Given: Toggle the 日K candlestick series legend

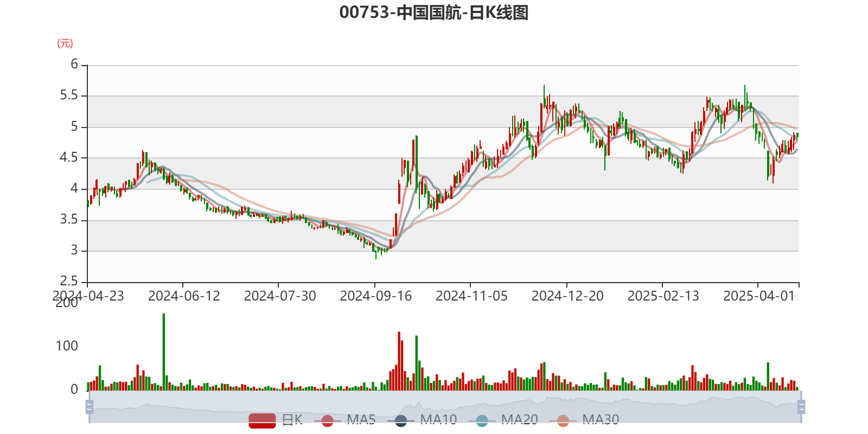Looking at the screenshot, I should point(276,420).
